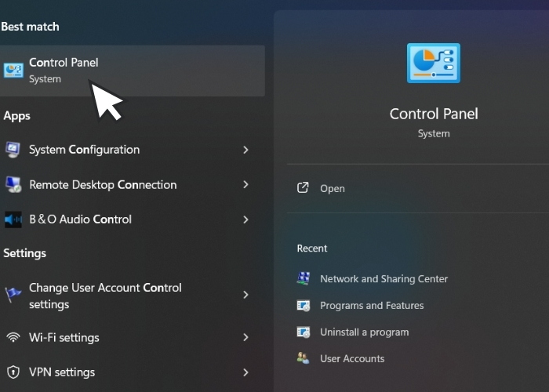549x392 pixels.
Task: Click the System Configuration app icon
Action: pyautogui.click(x=13, y=150)
